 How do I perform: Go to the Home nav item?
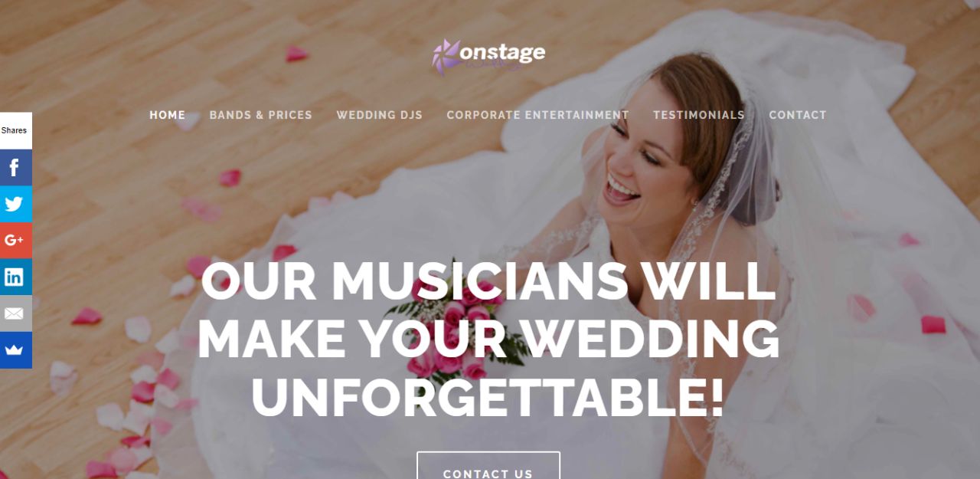tap(168, 115)
